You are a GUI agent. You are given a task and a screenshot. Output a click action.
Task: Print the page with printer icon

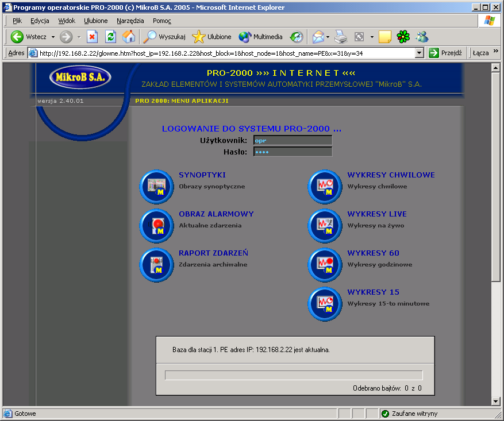click(x=341, y=37)
